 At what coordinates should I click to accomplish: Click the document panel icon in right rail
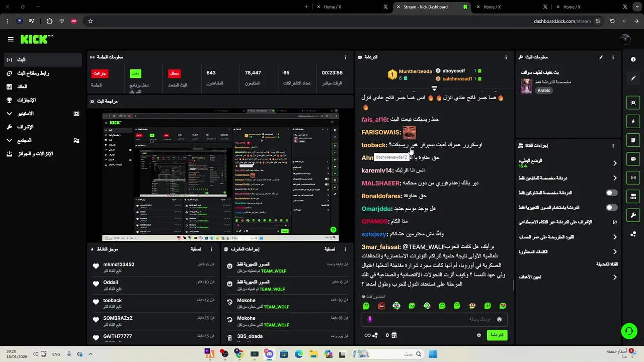click(x=633, y=140)
